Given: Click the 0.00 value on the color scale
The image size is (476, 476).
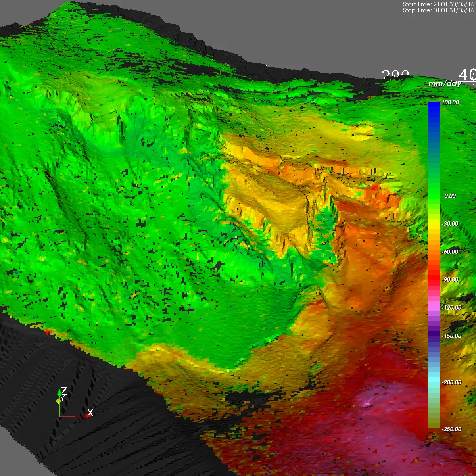Looking at the screenshot, I should [450, 196].
